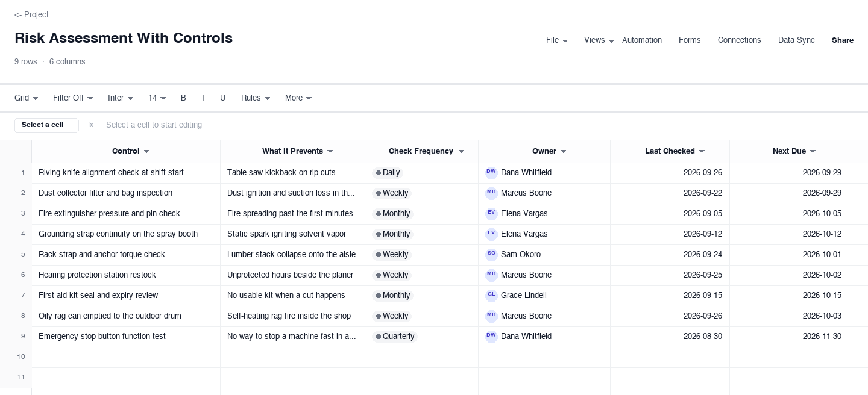Select cell 'Table saw kickback on rip cuts'
The width and height of the screenshot is (868, 395).
(x=292, y=173)
